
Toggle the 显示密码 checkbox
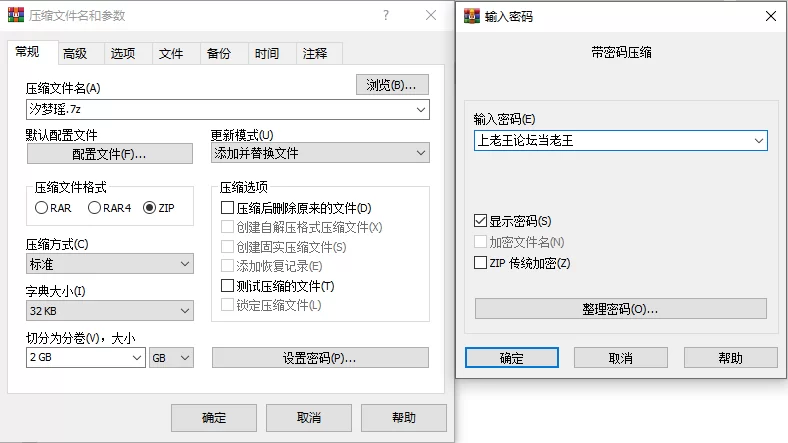click(481, 220)
